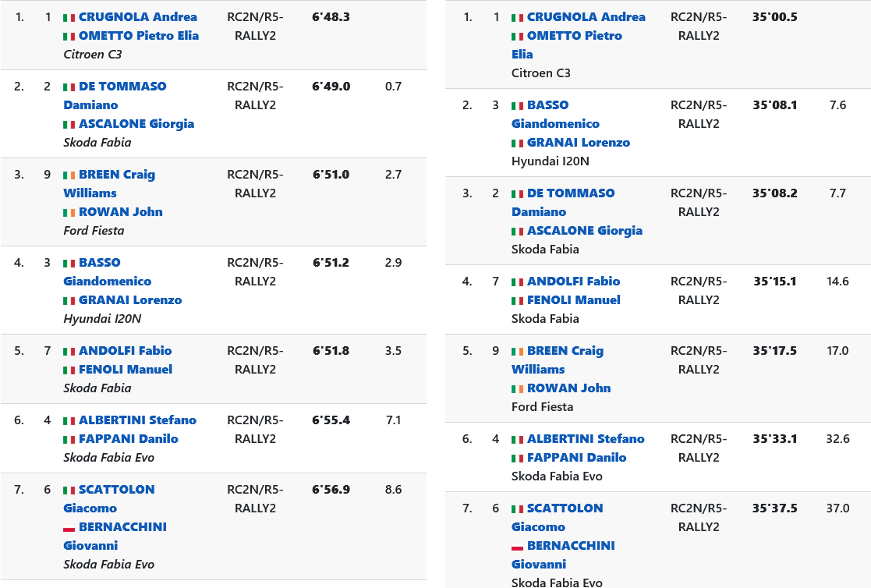Viewport: 871px width, 588px height.
Task: Click the Irish flag beside BREEN Craig in the 6'51.0 row
Action: (x=69, y=175)
